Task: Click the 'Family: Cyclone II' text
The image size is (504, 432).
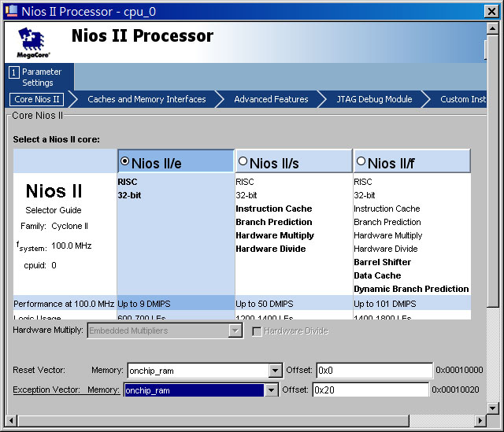Action: coord(54,226)
